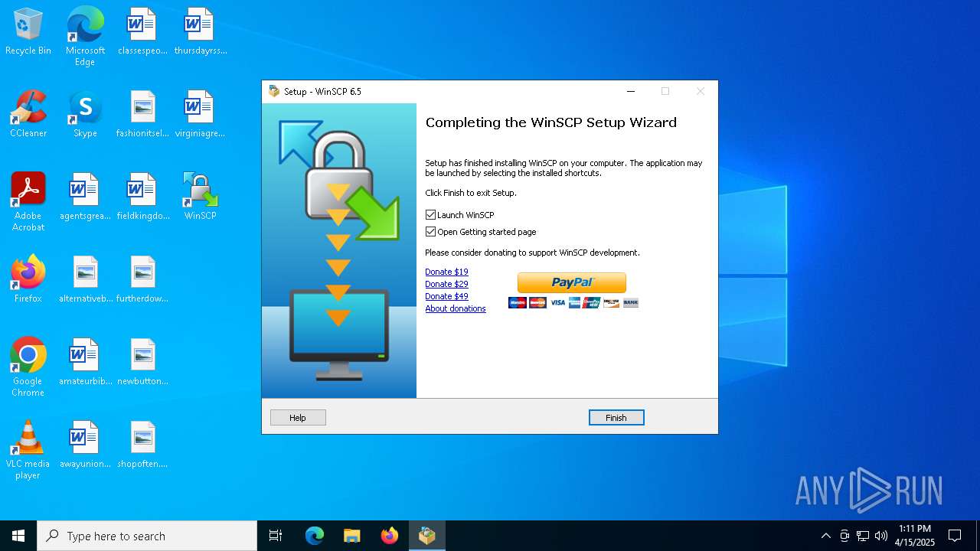Select the fieldkingdo... Word document icon
This screenshot has width=980, height=551.
pyautogui.click(x=142, y=197)
